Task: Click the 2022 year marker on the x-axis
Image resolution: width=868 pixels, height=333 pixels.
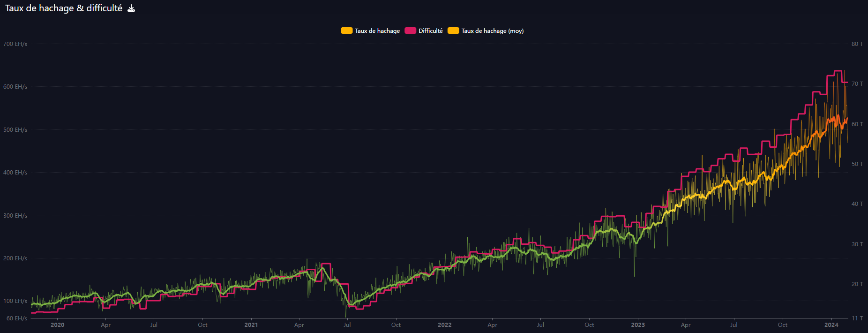Action: pyautogui.click(x=444, y=325)
